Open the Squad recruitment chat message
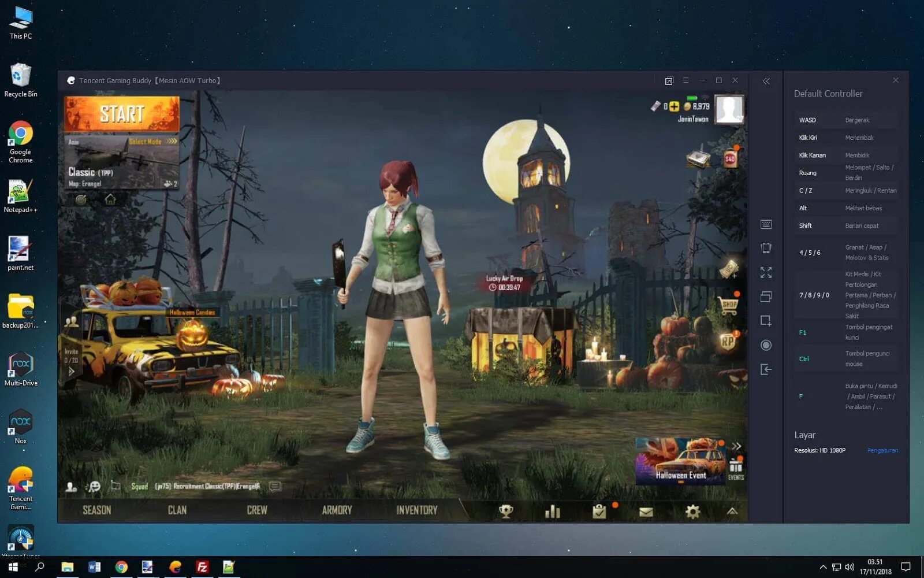This screenshot has width=924, height=578. [196, 487]
